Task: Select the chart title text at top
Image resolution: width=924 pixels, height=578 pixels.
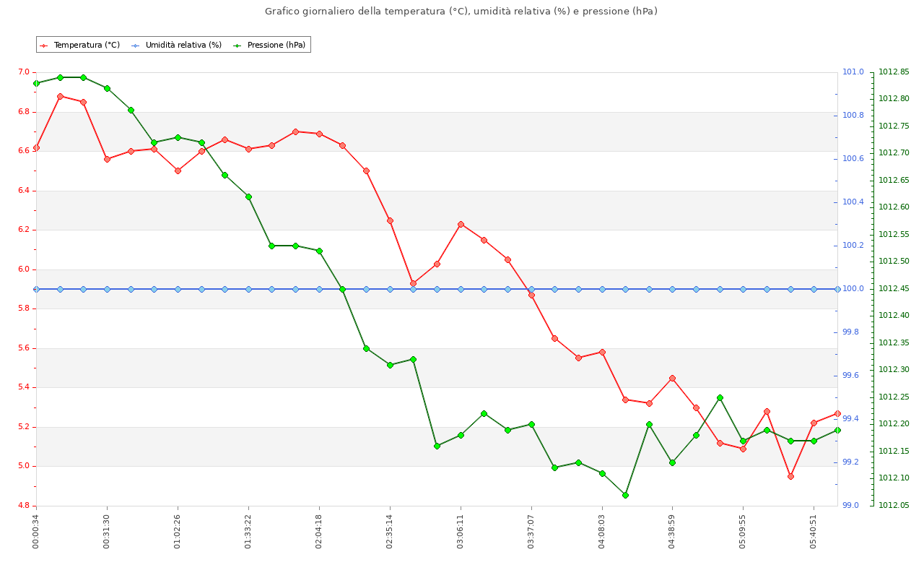Action: [461, 12]
